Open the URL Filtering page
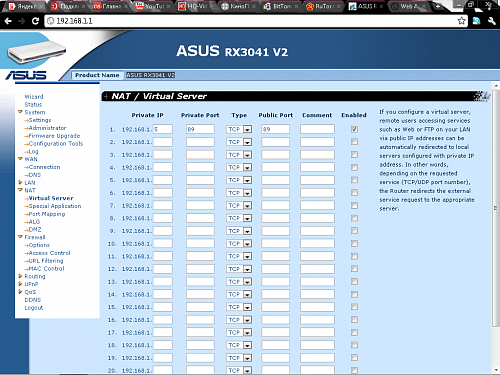500x375 pixels. click(x=46, y=261)
